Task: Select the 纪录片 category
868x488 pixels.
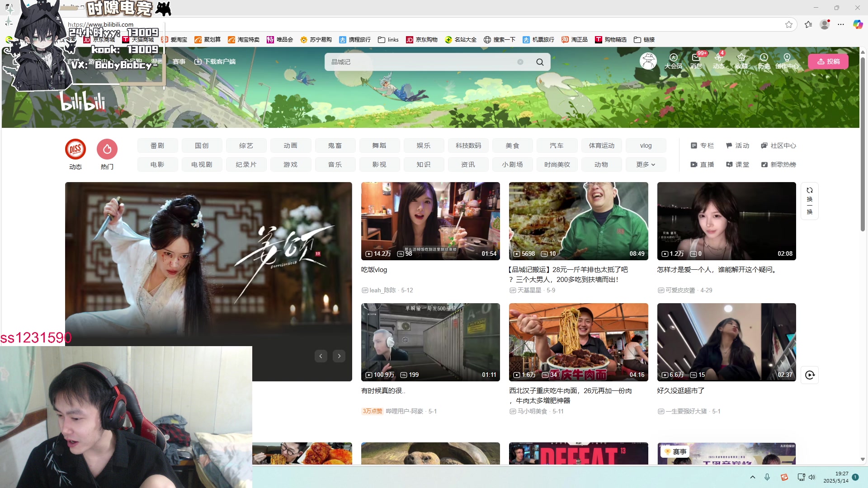Action: (x=246, y=164)
